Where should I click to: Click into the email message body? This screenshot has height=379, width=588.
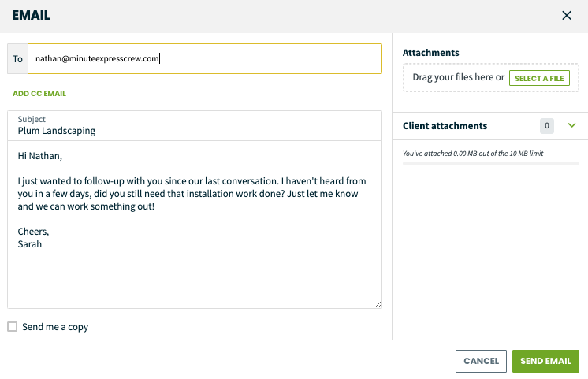click(x=195, y=225)
